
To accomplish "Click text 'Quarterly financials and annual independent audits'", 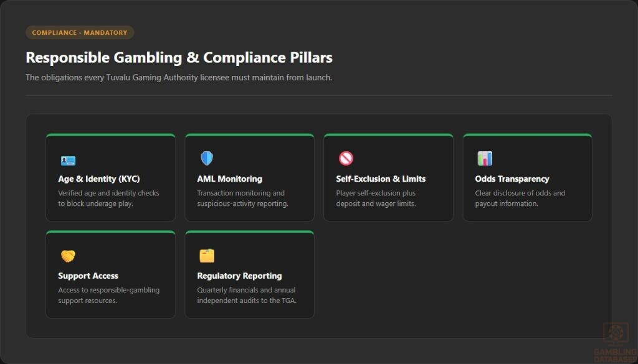I will (x=247, y=296).
